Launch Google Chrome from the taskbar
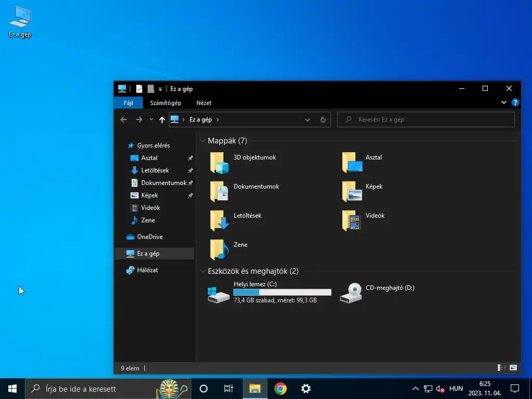 (x=280, y=389)
